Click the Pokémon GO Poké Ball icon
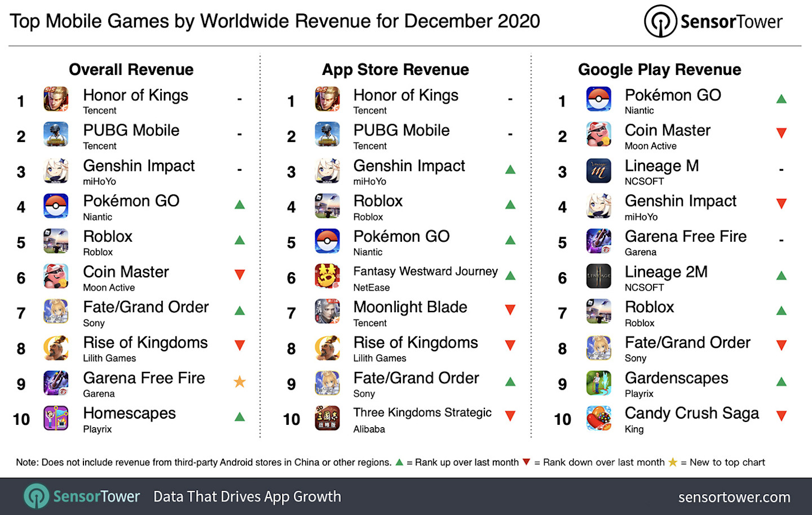The image size is (812, 515). click(55, 206)
